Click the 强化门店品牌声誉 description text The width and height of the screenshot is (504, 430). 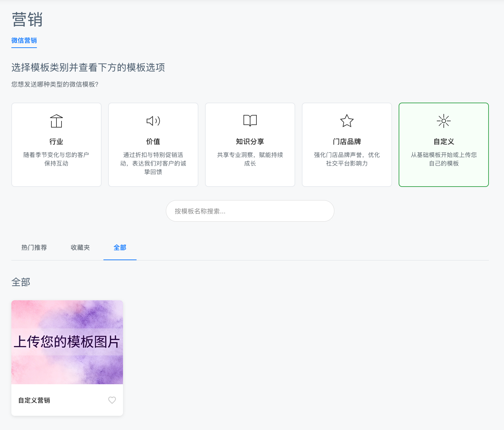[347, 159]
